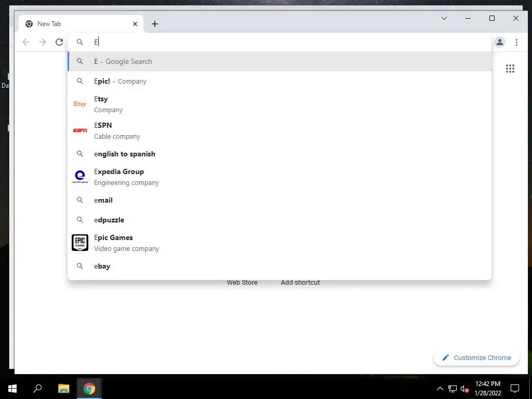
Task: Switch to the New Tab tab
Action: tap(82, 24)
